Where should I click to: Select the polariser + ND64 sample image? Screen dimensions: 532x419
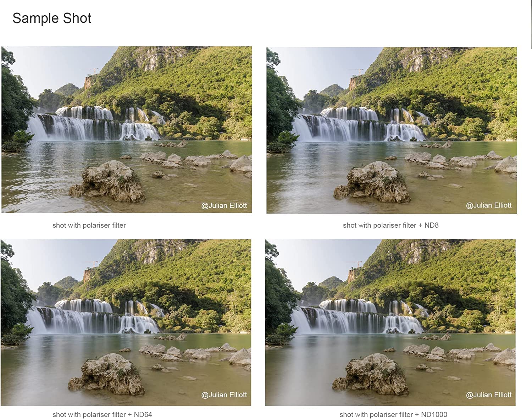coord(126,322)
